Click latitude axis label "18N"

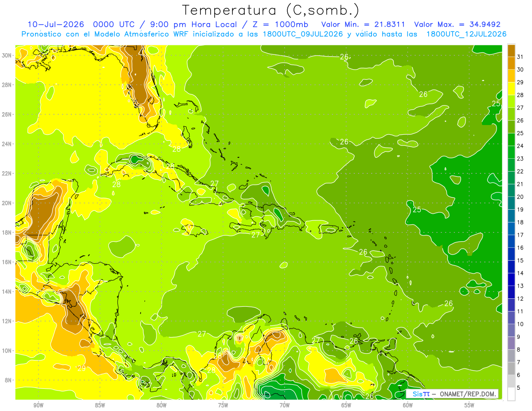(7, 232)
